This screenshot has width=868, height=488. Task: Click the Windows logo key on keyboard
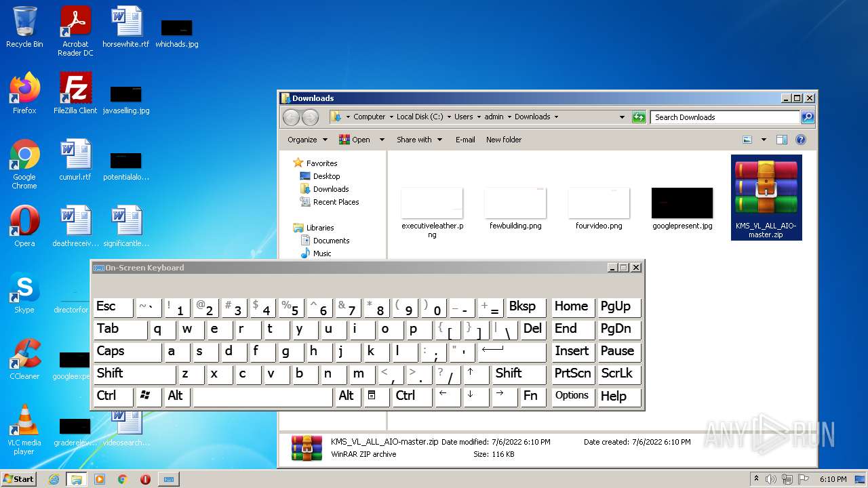pos(149,396)
